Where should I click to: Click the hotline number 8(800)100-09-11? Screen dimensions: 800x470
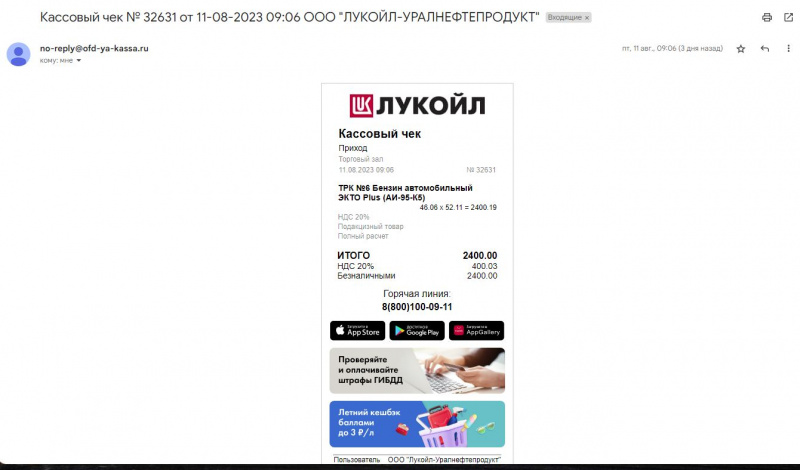click(x=417, y=307)
